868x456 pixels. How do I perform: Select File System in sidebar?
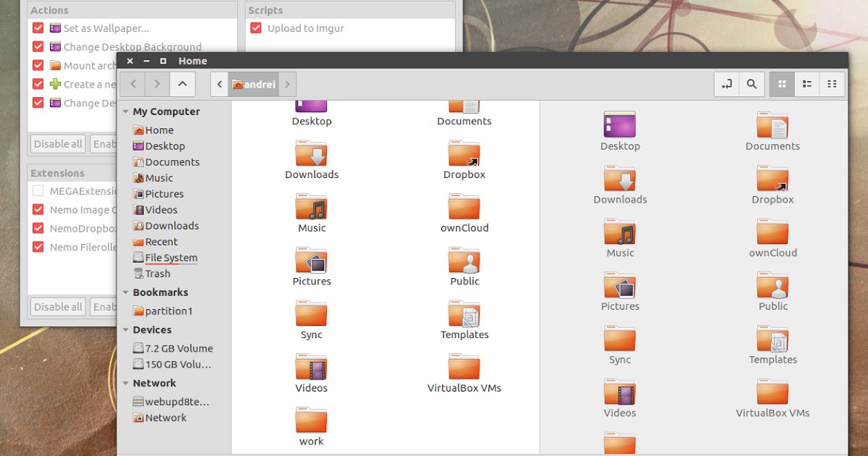[x=165, y=258]
